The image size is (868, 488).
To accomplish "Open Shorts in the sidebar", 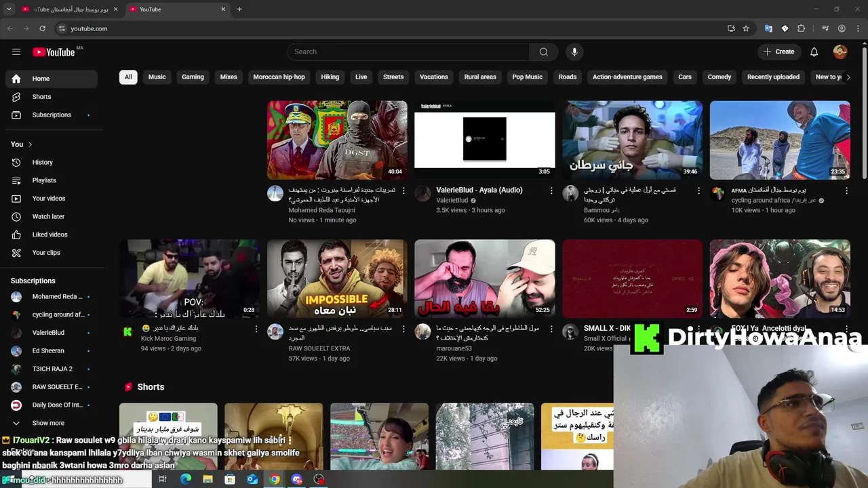I will 52,97.
